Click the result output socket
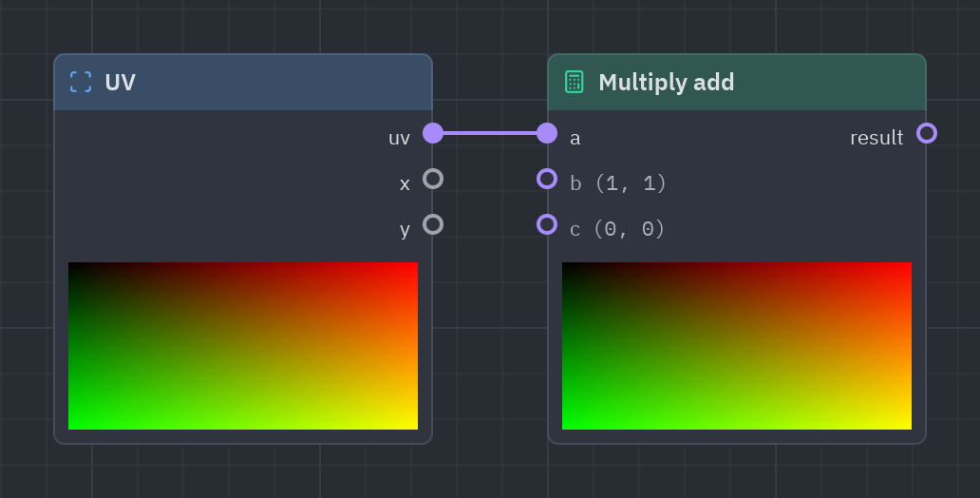The height and width of the screenshot is (498, 980). pyautogui.click(x=927, y=133)
